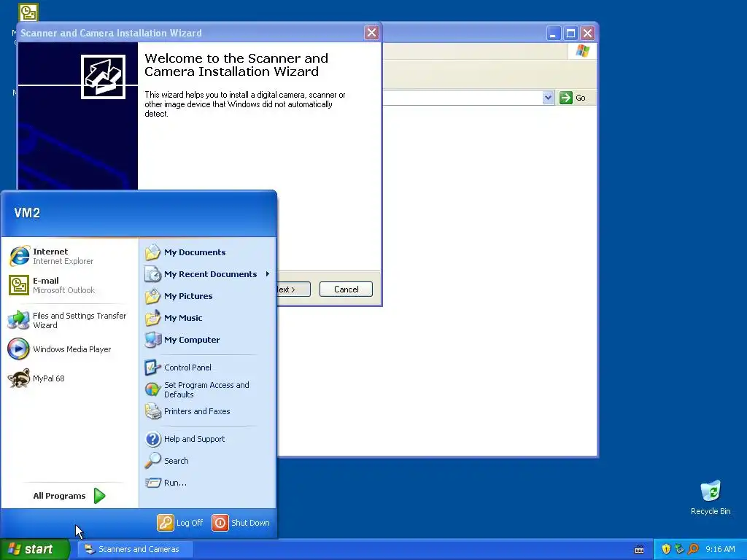Open Set Program Access and Defaults
This screenshot has width=747, height=560.
coord(207,389)
